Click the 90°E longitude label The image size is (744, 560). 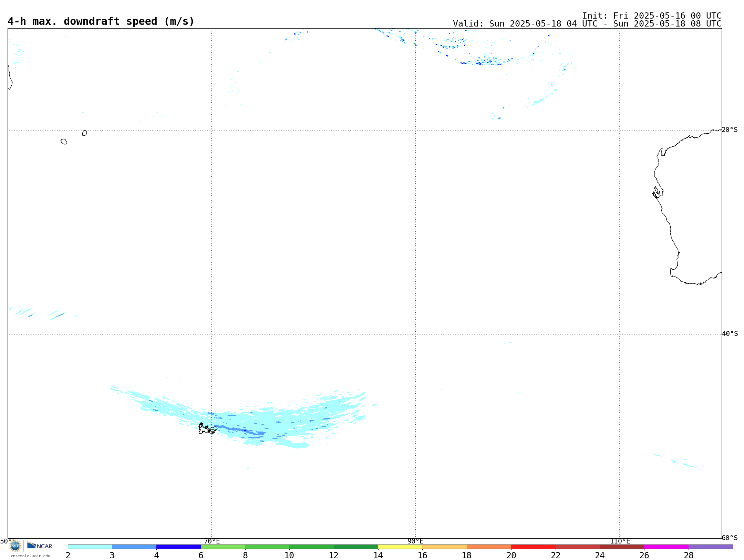[x=415, y=541]
